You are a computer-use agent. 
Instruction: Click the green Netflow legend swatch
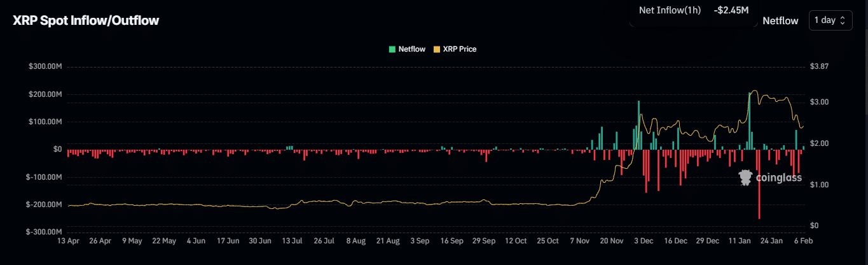coord(392,49)
